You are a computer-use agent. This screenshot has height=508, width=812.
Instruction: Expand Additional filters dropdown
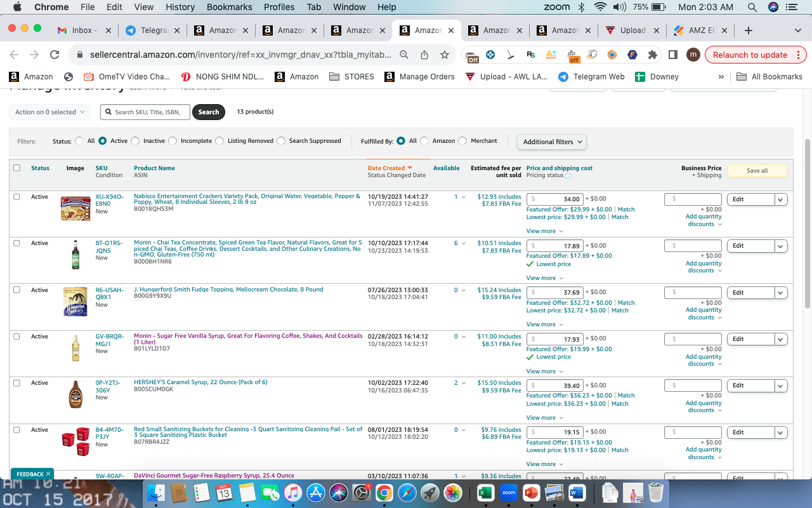[552, 142]
